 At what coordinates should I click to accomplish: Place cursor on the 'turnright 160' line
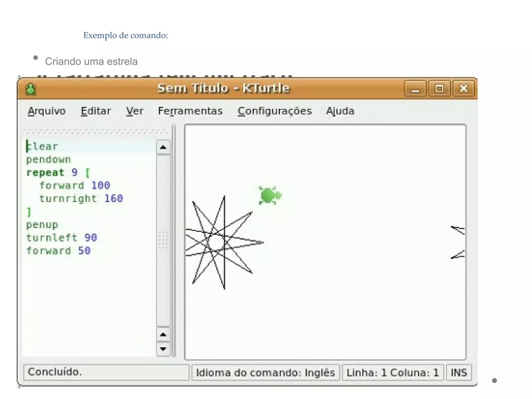(x=81, y=199)
